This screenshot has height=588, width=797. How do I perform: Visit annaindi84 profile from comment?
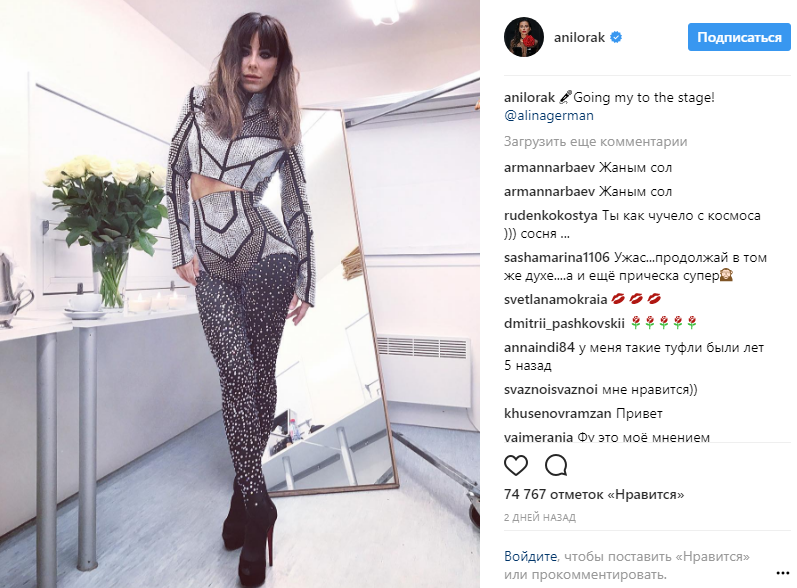point(539,348)
